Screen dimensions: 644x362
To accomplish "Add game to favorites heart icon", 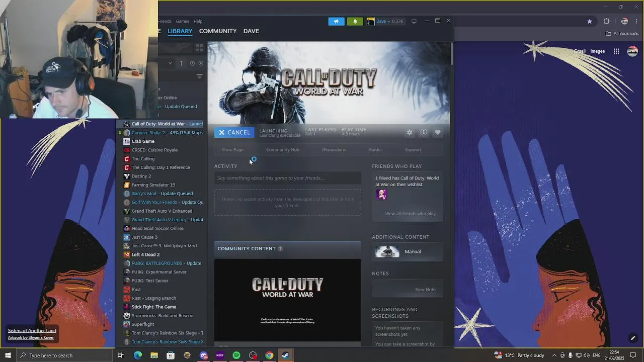I will (x=438, y=132).
